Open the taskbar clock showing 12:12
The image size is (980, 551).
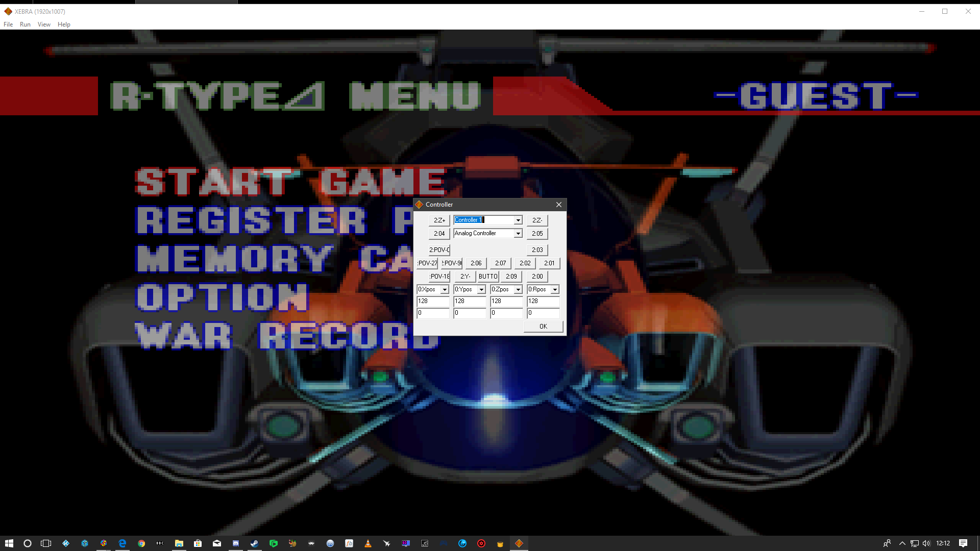943,543
